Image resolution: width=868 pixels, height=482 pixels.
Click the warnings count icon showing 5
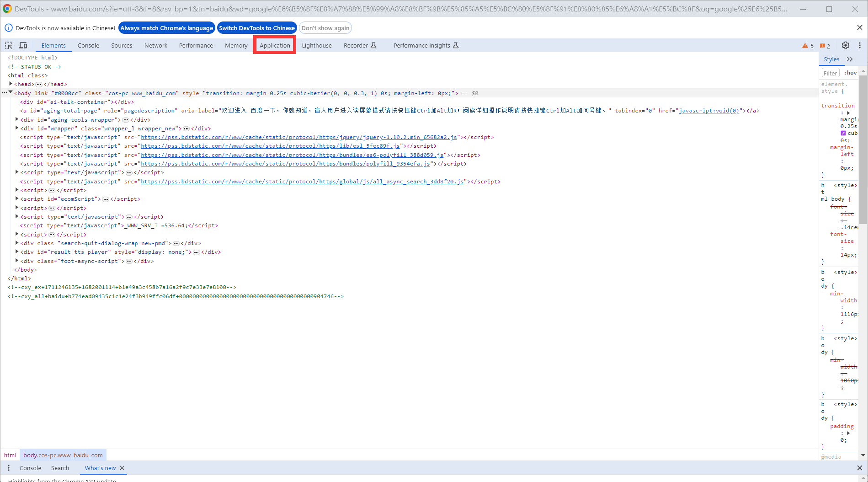click(x=808, y=46)
